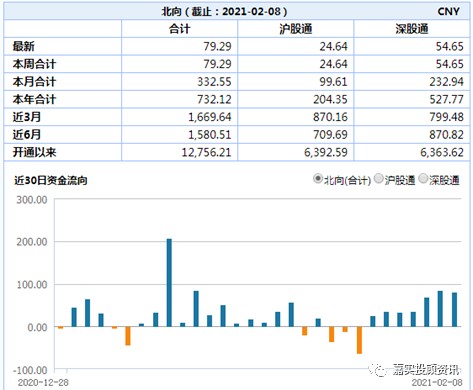Click the lowest orange bar near -60
Screen dimensions: 473x390
[359, 340]
